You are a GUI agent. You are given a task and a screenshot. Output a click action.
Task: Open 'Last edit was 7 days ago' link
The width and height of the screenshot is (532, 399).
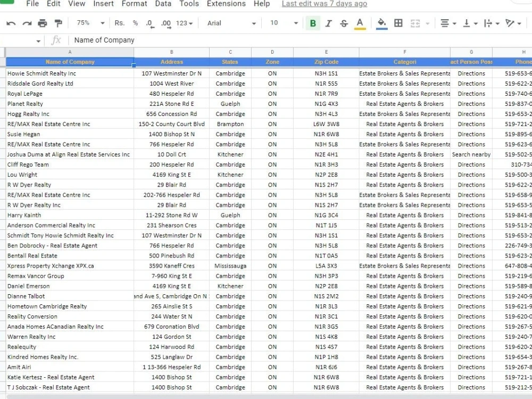[325, 4]
